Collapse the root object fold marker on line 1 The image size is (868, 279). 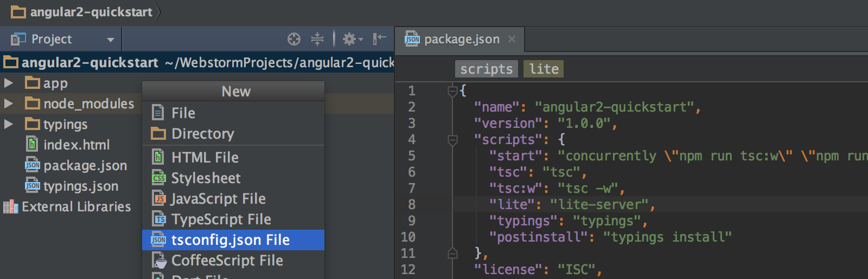click(452, 91)
